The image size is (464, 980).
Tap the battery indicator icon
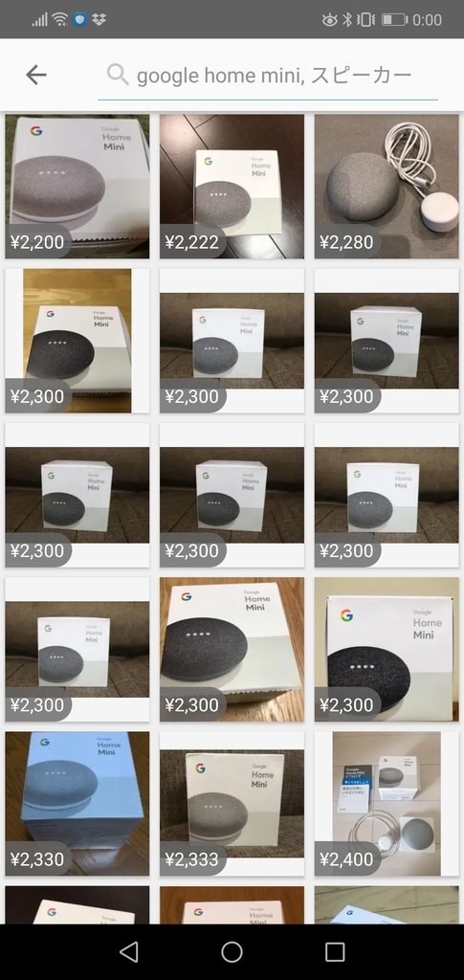pos(395,19)
